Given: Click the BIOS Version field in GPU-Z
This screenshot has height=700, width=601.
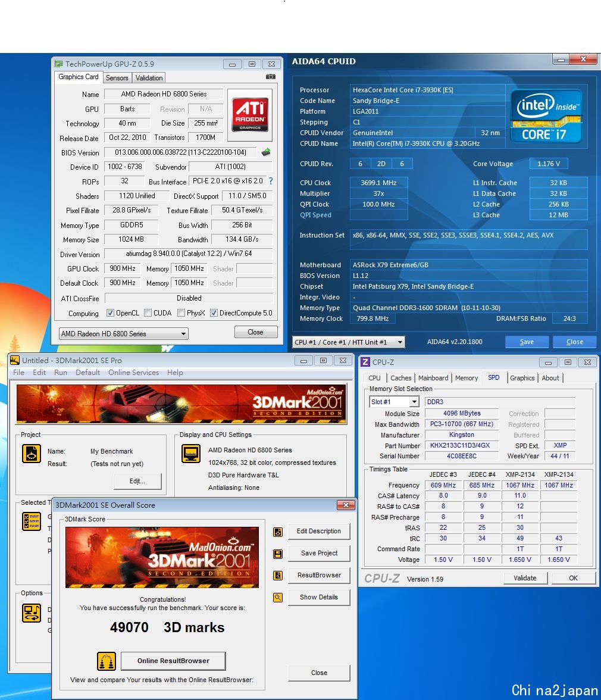Looking at the screenshot, I should (x=181, y=152).
